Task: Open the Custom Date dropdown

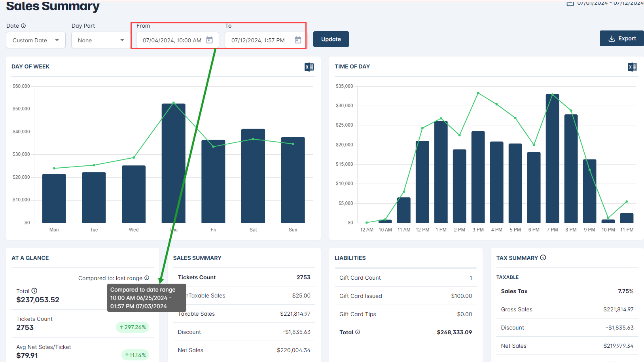Action: 36,40
